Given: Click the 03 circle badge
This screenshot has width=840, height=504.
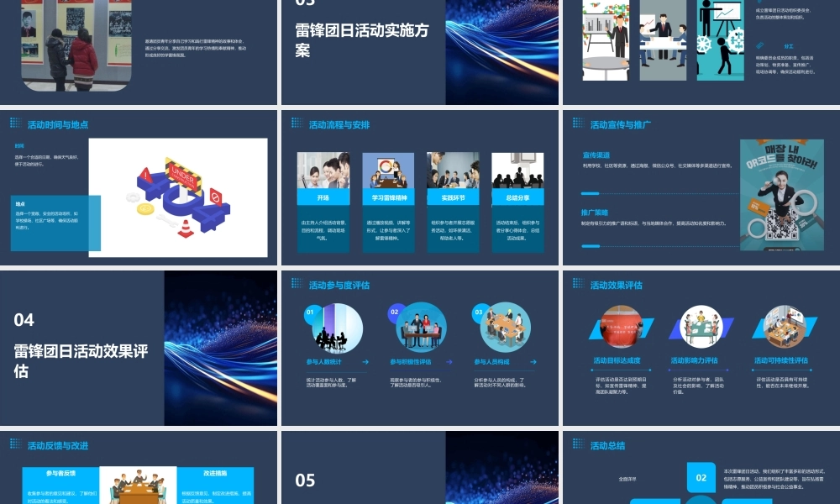Looking at the screenshot, I should point(479,312).
